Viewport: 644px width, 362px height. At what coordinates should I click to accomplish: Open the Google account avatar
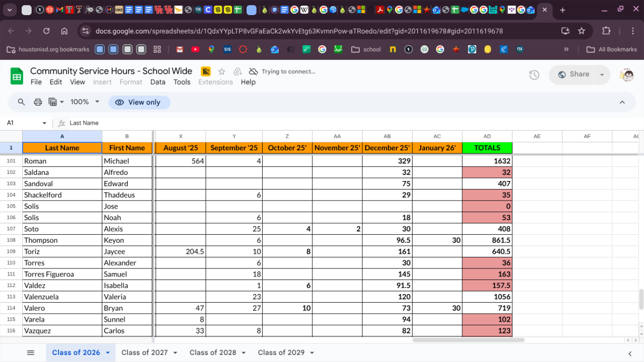(627, 75)
